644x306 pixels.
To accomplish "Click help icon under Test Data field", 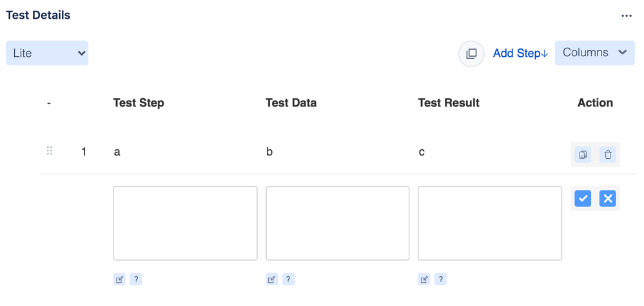I will 288,280.
